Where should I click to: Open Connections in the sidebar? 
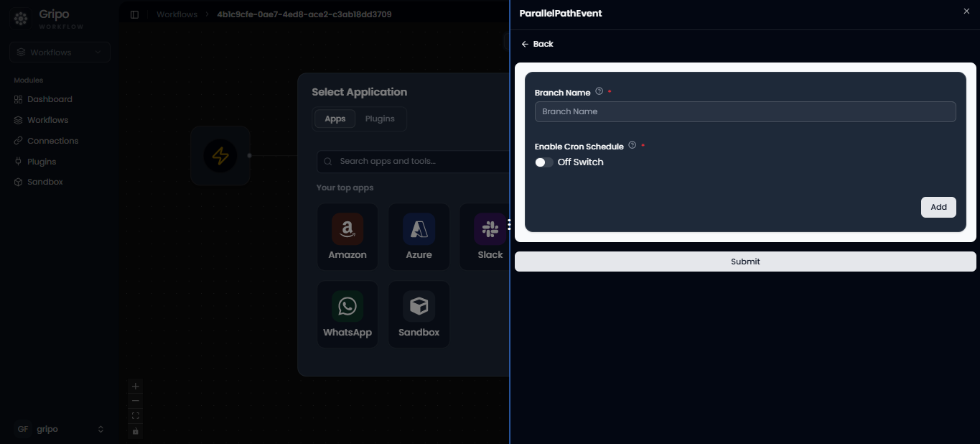pyautogui.click(x=52, y=141)
